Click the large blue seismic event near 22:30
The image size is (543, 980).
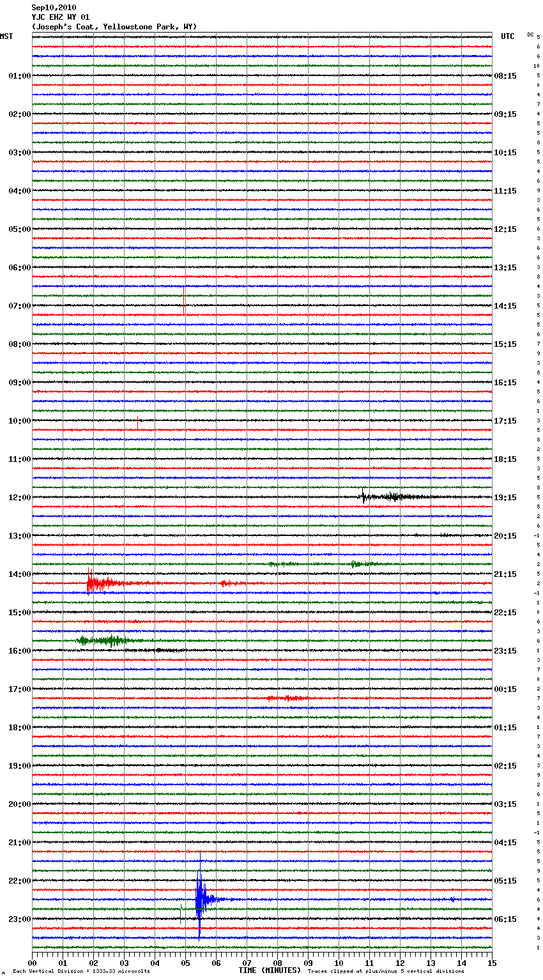pyautogui.click(x=201, y=900)
